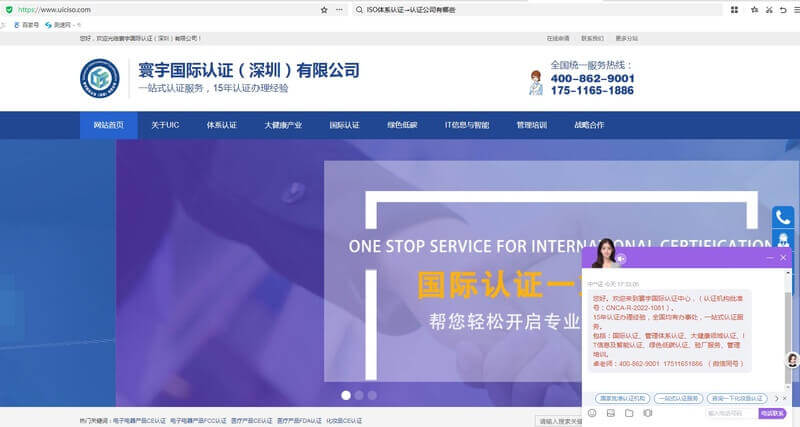This screenshot has height=427, width=800.
Task: Open the 绿色低碳 navigation menu
Action: tap(402, 125)
